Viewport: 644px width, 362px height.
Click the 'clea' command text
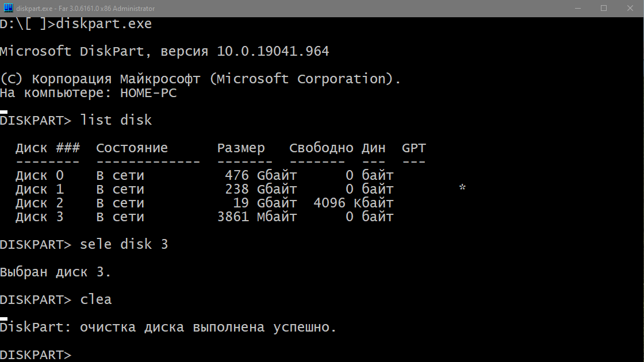(x=96, y=299)
